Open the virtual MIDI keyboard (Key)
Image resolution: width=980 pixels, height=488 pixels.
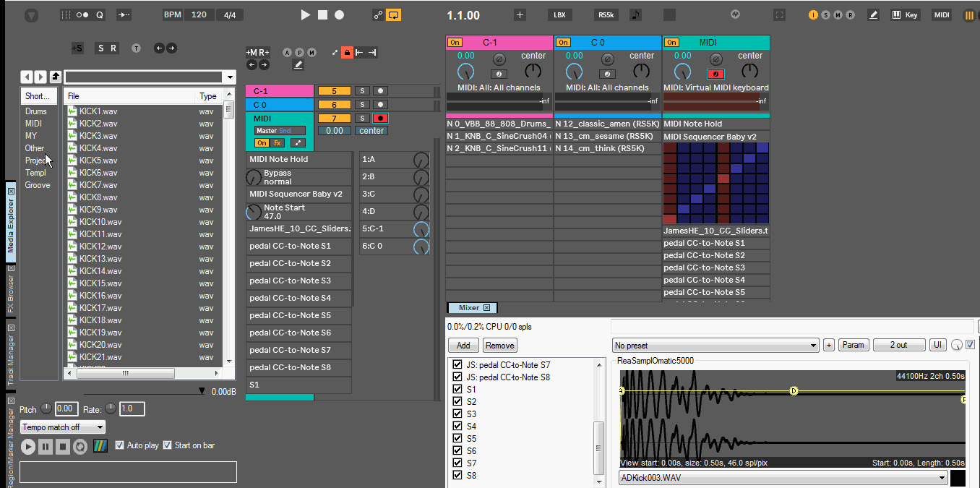tap(905, 15)
